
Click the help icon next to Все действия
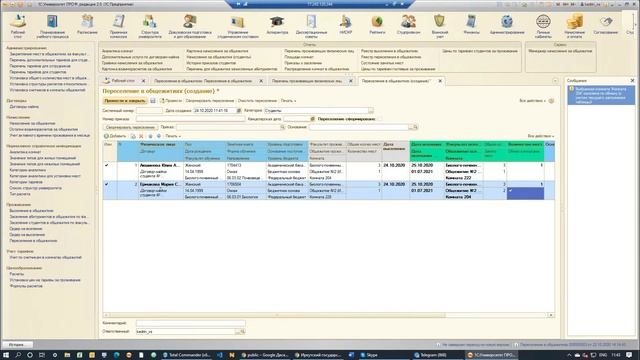[551, 101]
